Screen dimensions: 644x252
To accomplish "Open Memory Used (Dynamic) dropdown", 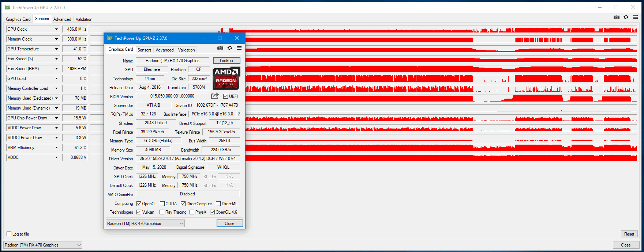I will (56, 108).
